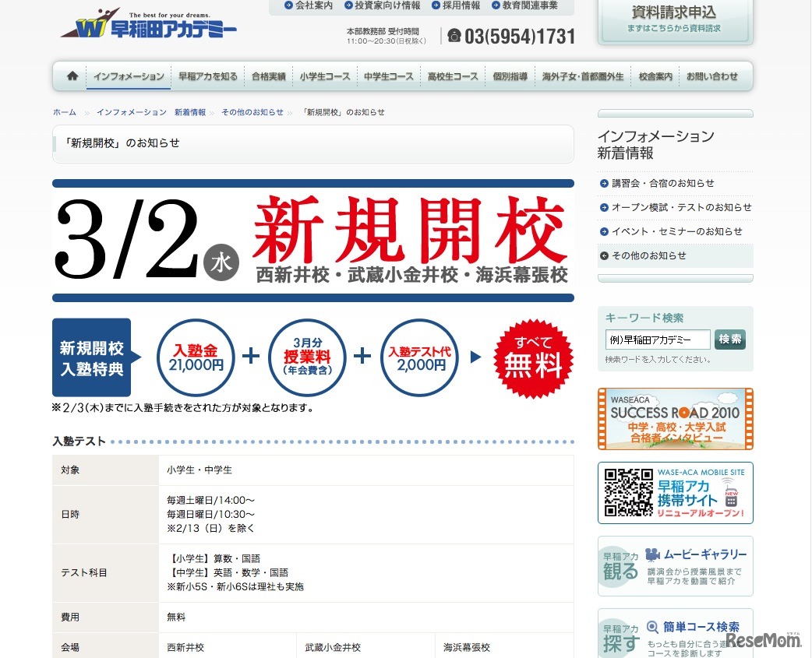Click 新着情報 breadcrumb link
The width and height of the screenshot is (812, 658).
190,112
